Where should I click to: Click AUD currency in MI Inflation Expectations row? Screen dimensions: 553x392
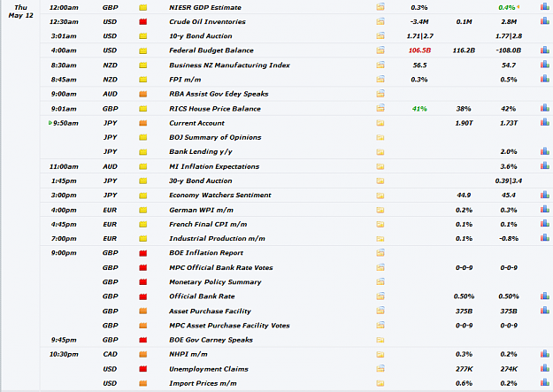(x=110, y=166)
